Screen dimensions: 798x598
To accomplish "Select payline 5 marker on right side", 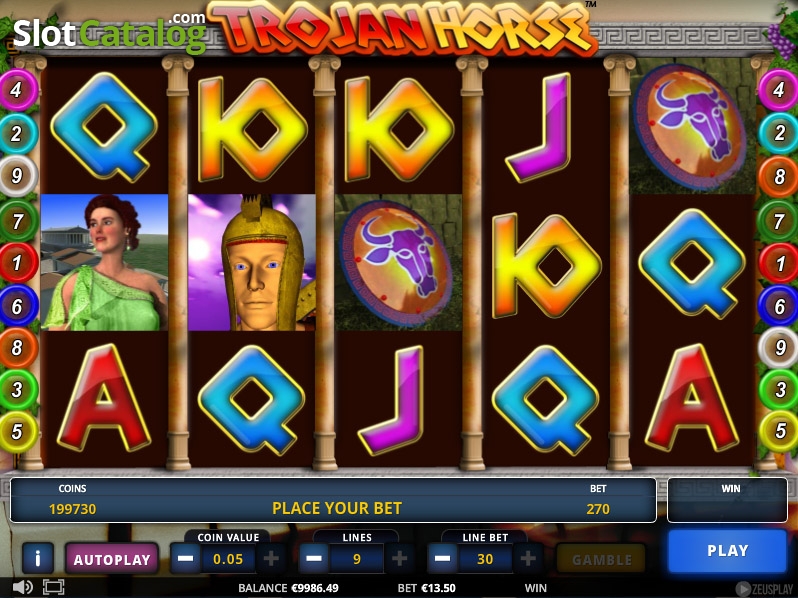I will (778, 432).
